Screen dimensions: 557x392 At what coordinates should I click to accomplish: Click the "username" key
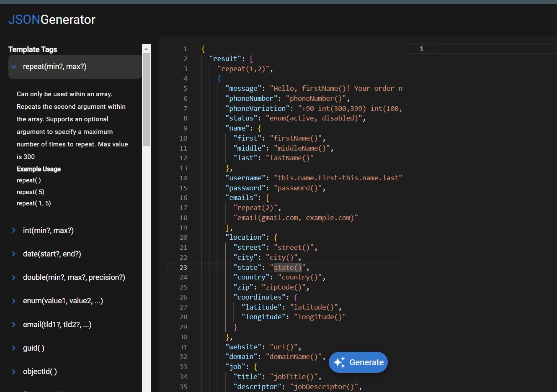click(x=245, y=178)
